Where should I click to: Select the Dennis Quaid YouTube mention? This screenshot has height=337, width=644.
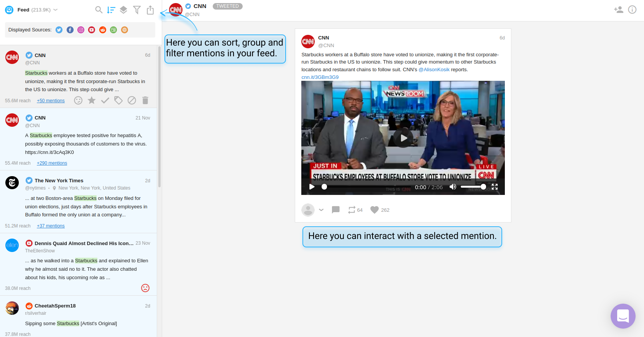pos(78,264)
